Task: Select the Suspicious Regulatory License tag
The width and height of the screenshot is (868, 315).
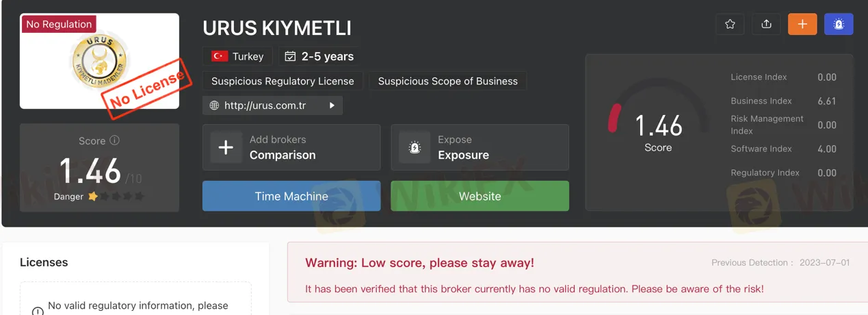Action: pyautogui.click(x=282, y=81)
